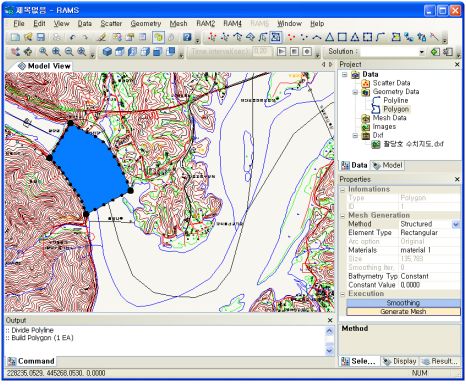Select the square with node handles tool

(x=368, y=37)
